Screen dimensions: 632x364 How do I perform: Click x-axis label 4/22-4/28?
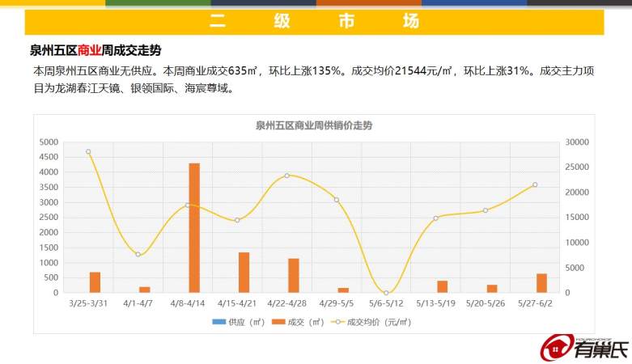[287, 303]
